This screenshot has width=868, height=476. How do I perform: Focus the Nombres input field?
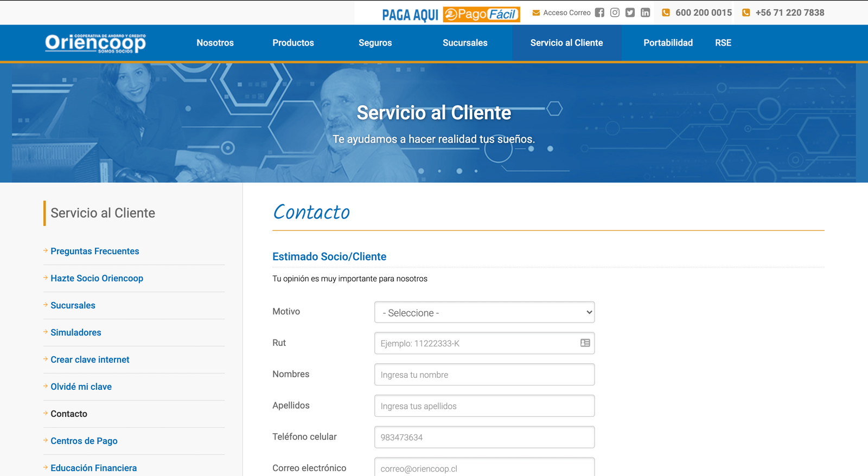(x=484, y=375)
